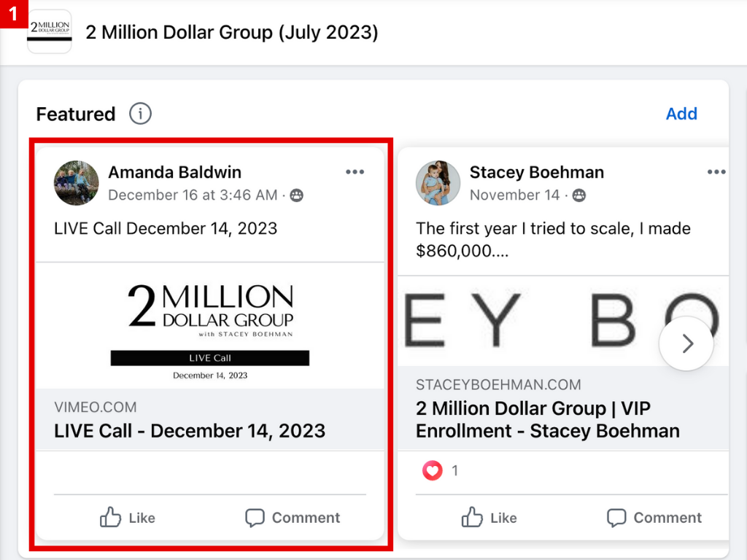Open Amanda Baldwin's name link
The width and height of the screenshot is (747, 560).
pos(174,172)
